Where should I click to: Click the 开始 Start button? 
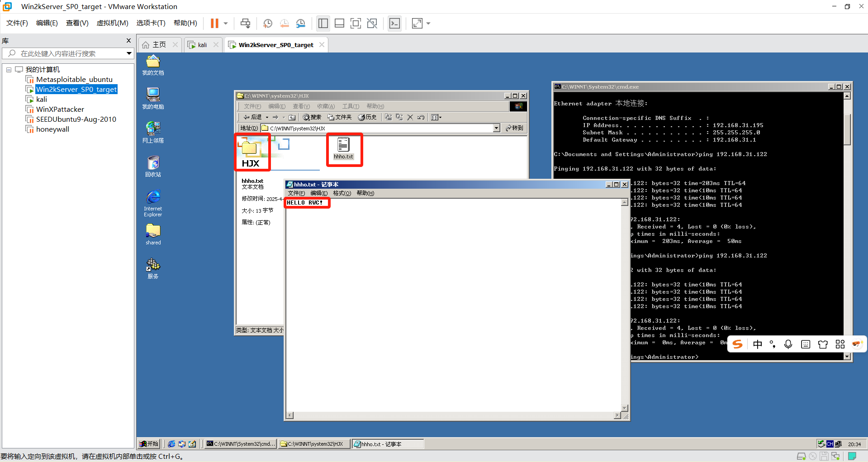pos(149,444)
